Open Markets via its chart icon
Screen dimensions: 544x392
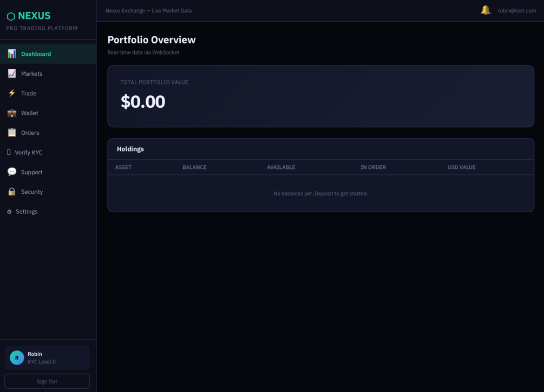[x=12, y=74]
